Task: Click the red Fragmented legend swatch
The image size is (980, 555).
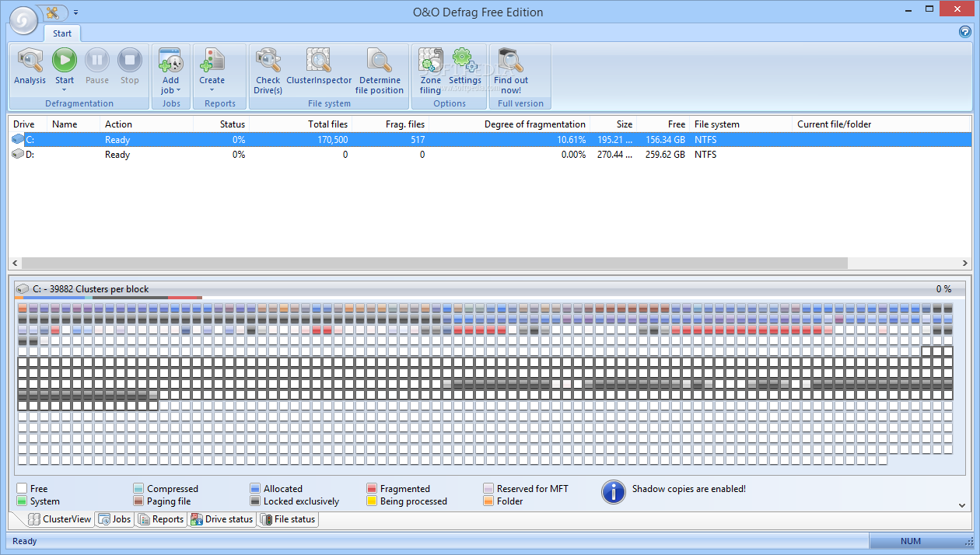Action: (x=373, y=489)
